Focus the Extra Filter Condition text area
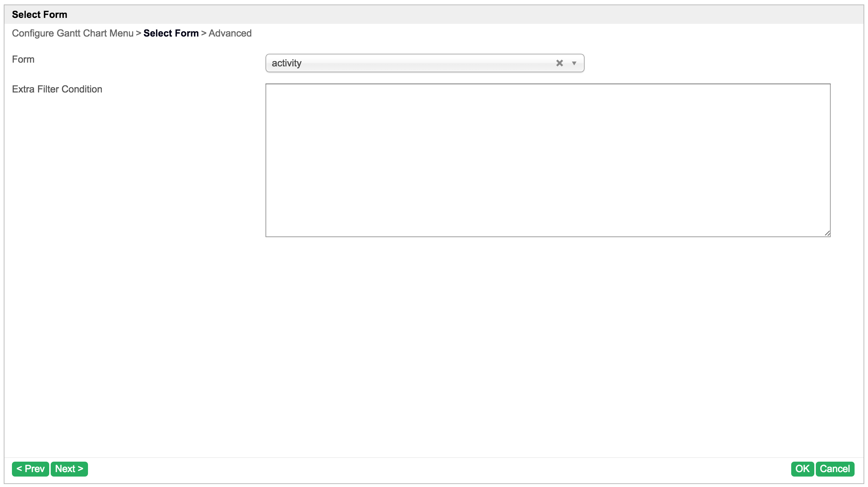 click(547, 160)
